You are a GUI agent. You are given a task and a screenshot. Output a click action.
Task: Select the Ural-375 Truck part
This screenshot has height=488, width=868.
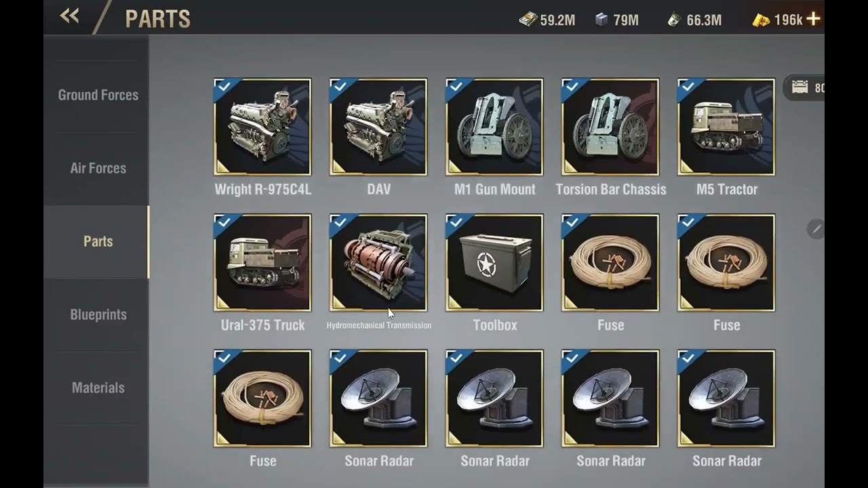tap(262, 263)
